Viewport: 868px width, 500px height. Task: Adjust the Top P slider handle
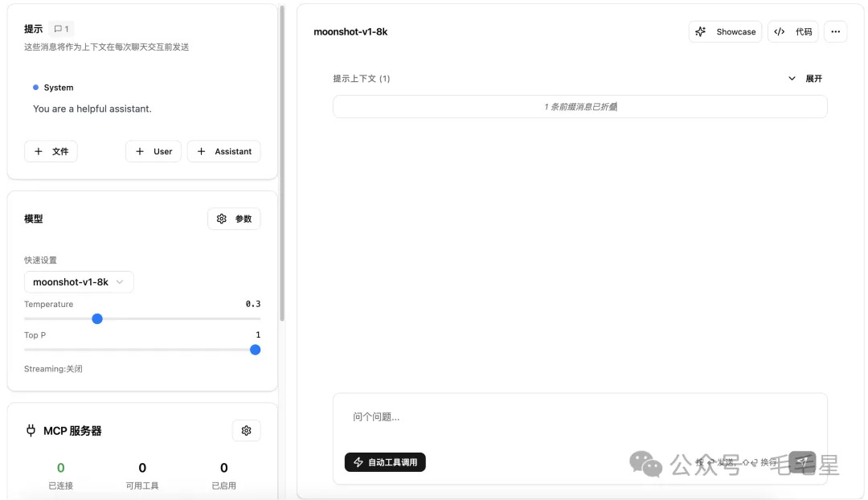(256, 350)
